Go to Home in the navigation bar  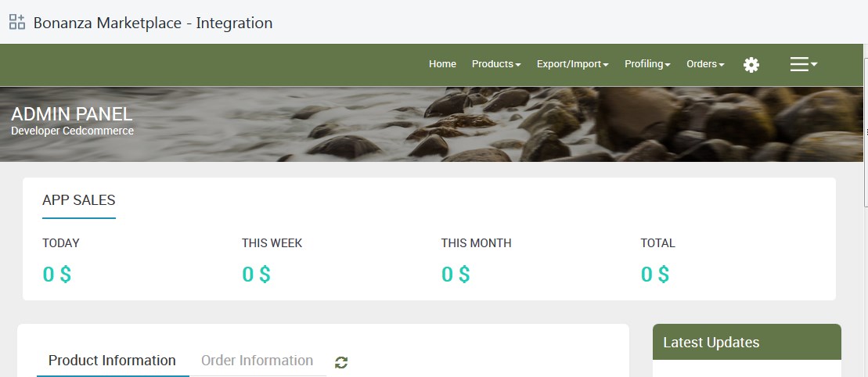pyautogui.click(x=442, y=64)
